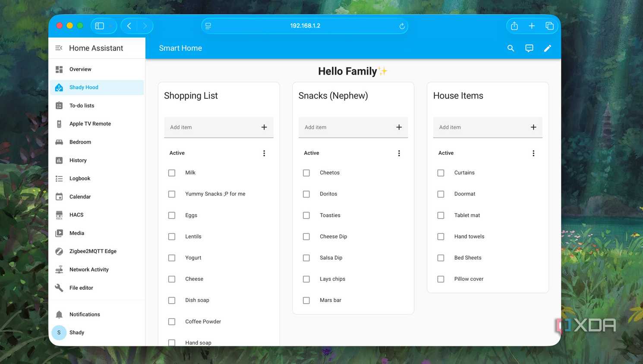
Task: Check off Milk
Action: click(172, 173)
